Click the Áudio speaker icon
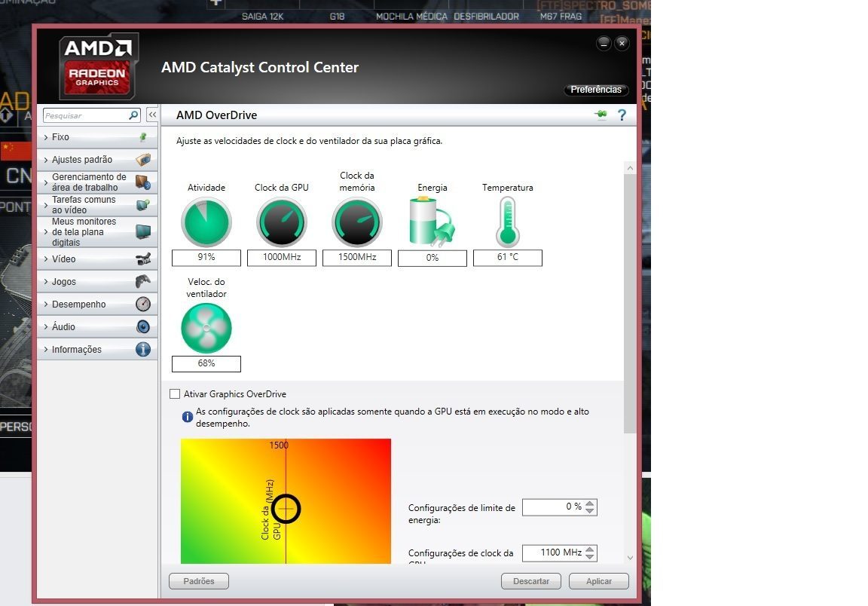Screen dimensions: 868x606 pos(143,327)
